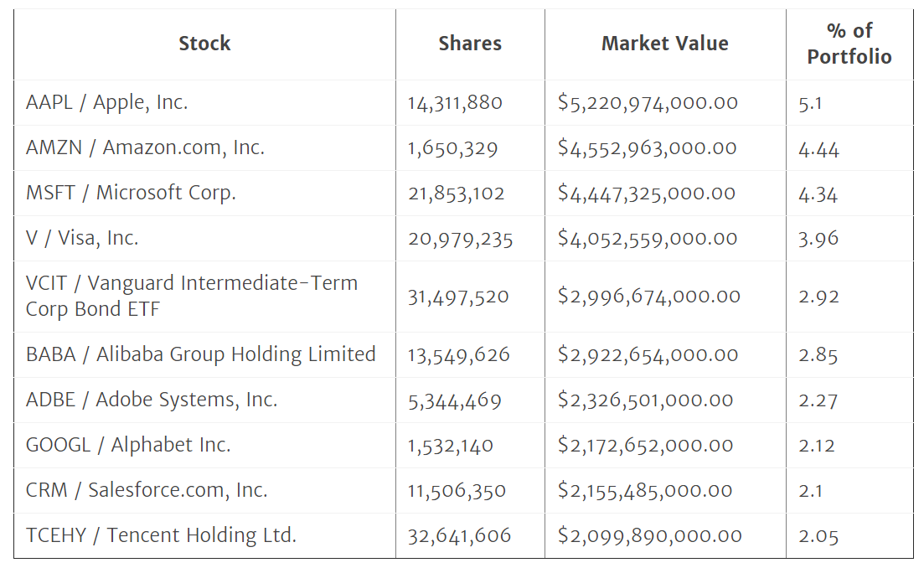Click Microsoft's portfolio percentage 4.34
Viewport: 924px width, 568px height.
818,194
